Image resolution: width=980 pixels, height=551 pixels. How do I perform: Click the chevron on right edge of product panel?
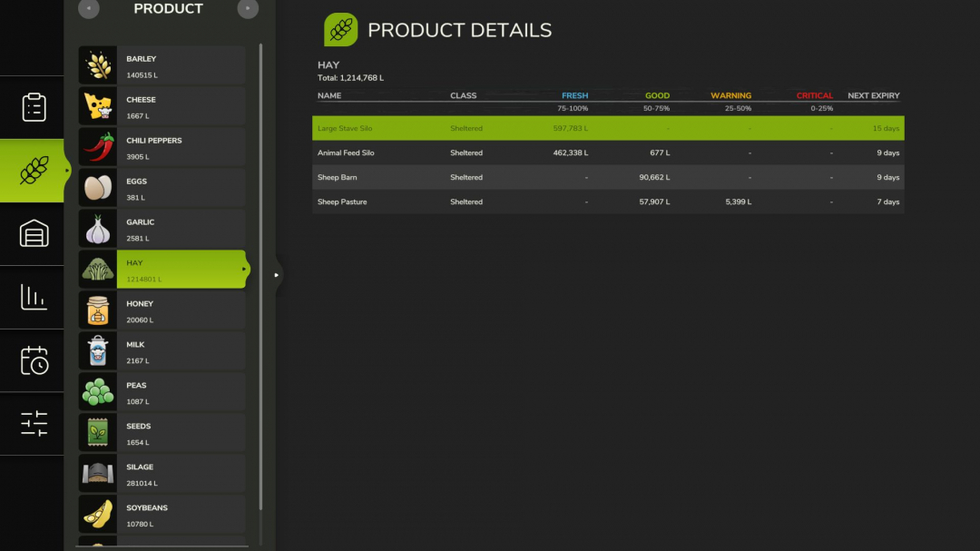pos(277,274)
